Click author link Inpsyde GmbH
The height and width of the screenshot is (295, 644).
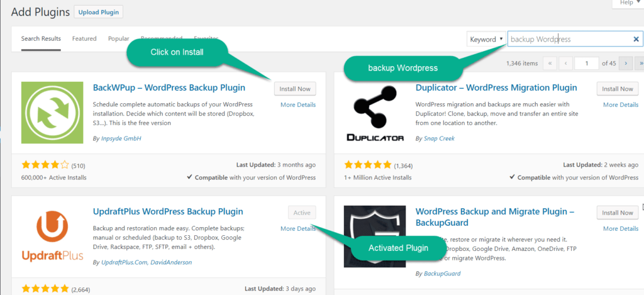(121, 138)
